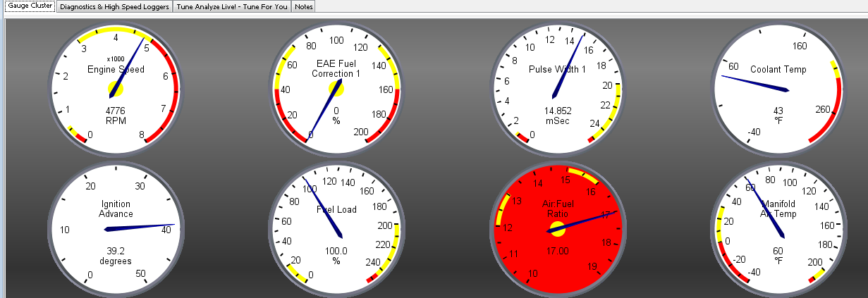Click the yellow needle hub on Engine Speed
The height and width of the screenshot is (298, 868).
pos(116,89)
